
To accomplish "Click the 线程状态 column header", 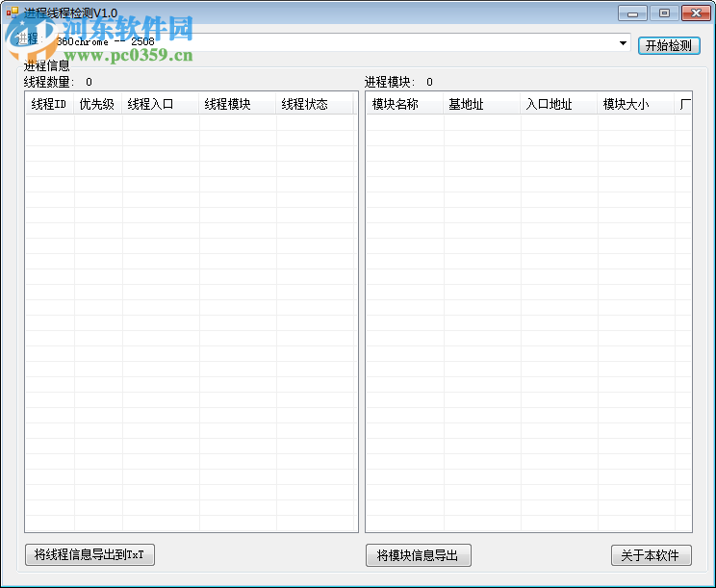I will (x=314, y=104).
